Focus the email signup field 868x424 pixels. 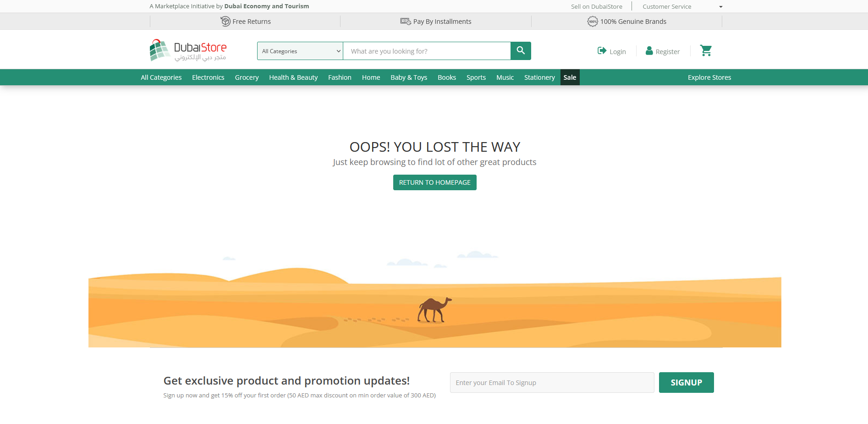552,383
